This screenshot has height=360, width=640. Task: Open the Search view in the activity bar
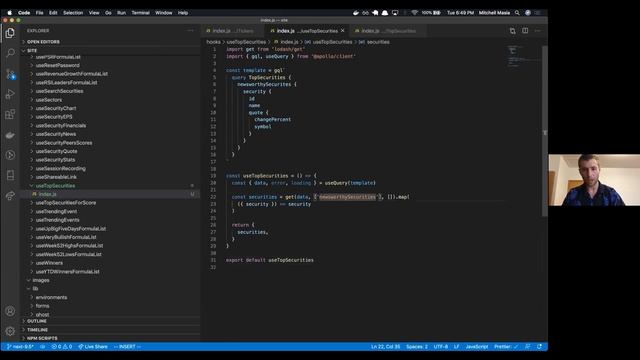point(10,53)
